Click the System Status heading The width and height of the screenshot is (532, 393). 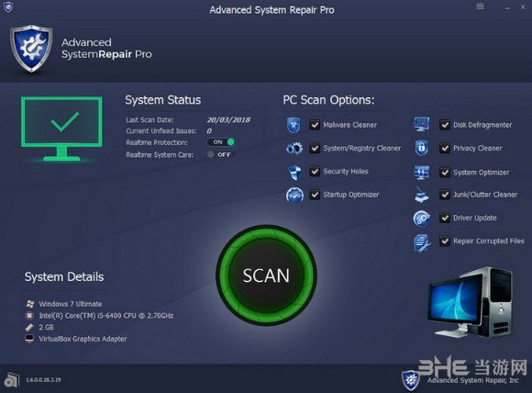(x=163, y=100)
